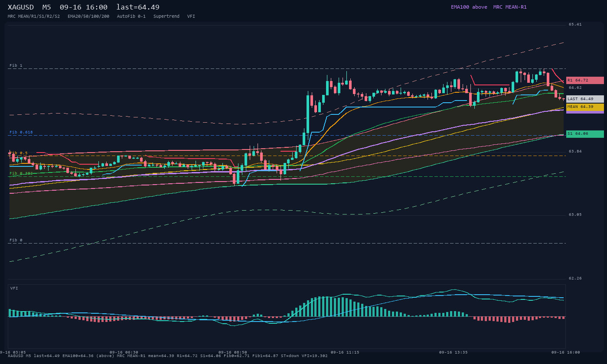Click the XAGUSD symbol title
The width and height of the screenshot is (607, 364).
coord(21,7)
